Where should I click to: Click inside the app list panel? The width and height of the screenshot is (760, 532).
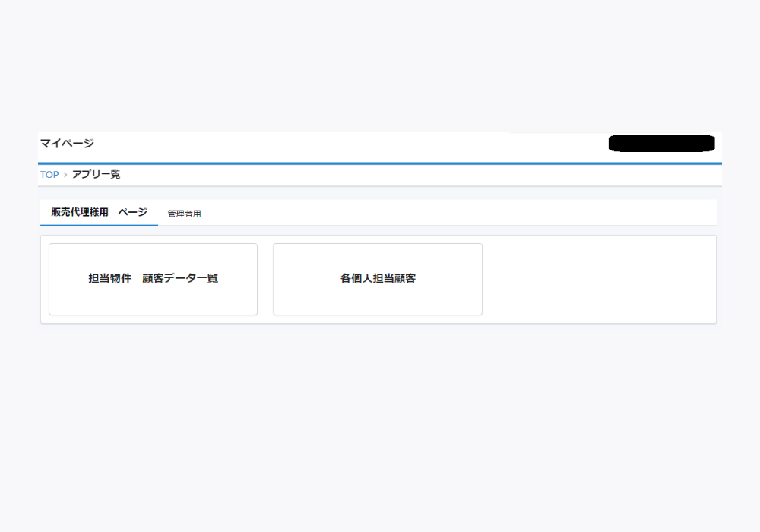(600, 279)
